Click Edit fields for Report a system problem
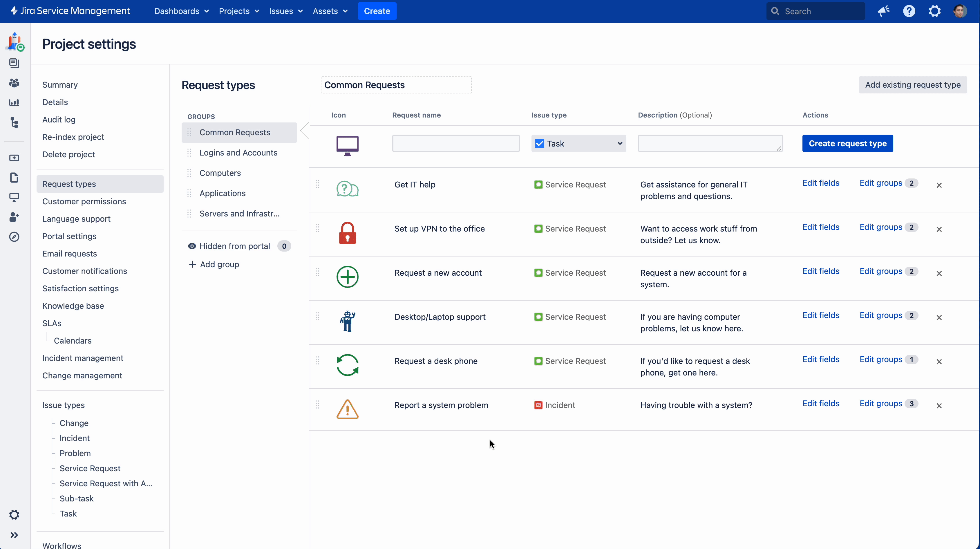The height and width of the screenshot is (549, 980). pos(821,403)
